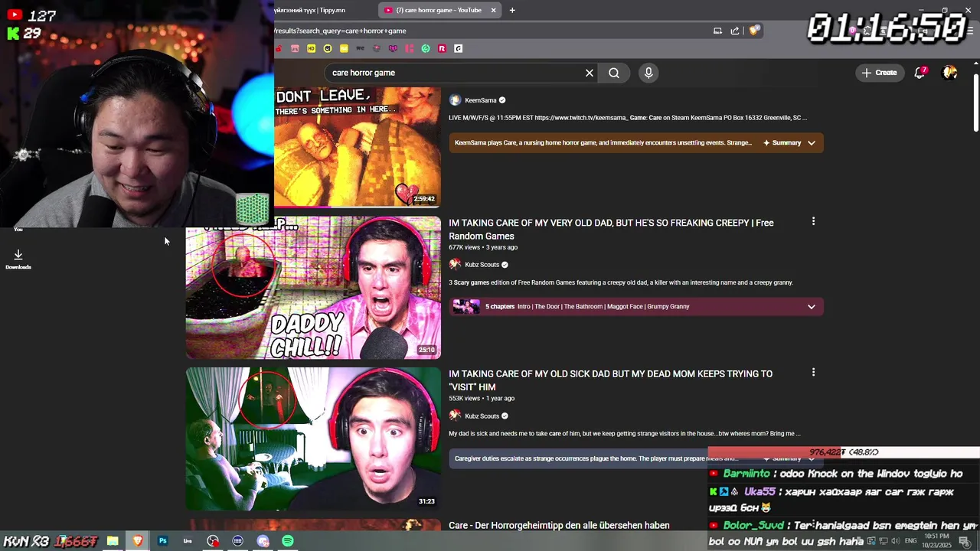Expand the 5 chapters dropdown
Screen dimensions: 980x551
pyautogui.click(x=811, y=307)
